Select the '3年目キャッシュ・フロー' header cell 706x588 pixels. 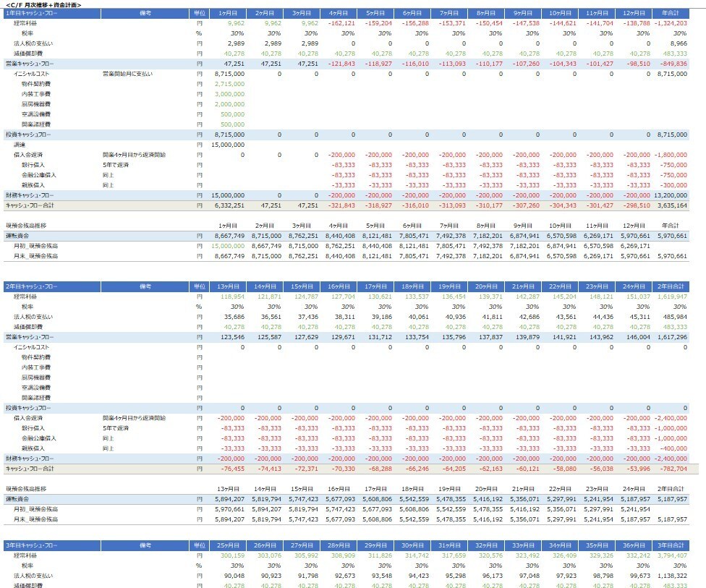pyautogui.click(x=52, y=545)
